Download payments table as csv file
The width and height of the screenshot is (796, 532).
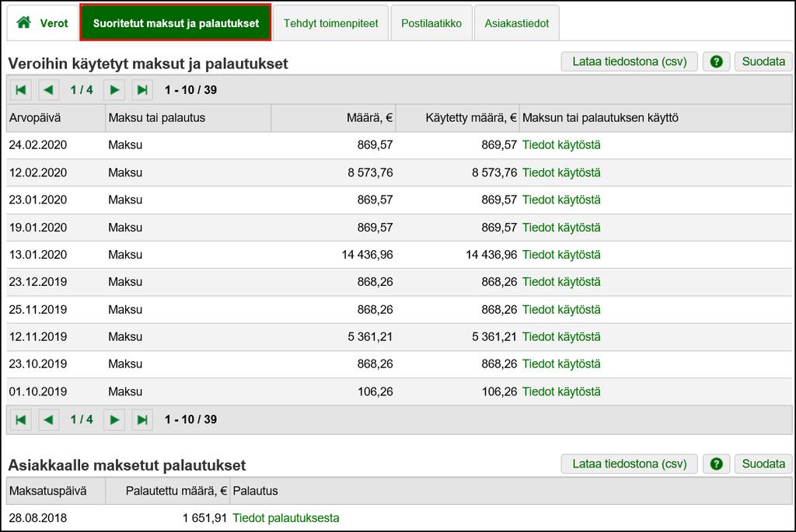[x=630, y=62]
